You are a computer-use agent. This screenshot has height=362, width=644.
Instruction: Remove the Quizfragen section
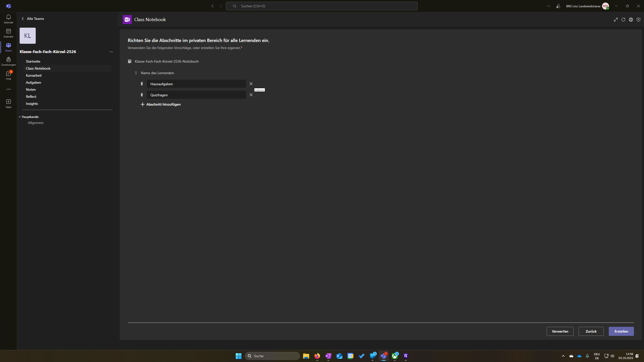pyautogui.click(x=251, y=95)
